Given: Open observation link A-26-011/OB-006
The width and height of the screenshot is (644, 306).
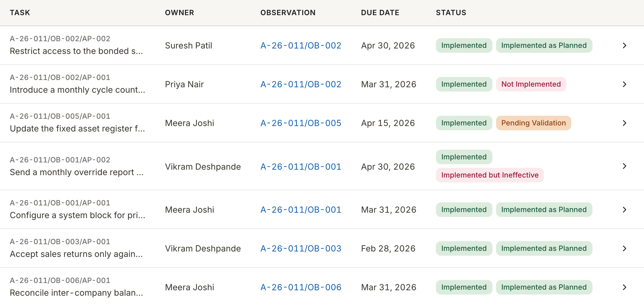Looking at the screenshot, I should (x=301, y=287).
